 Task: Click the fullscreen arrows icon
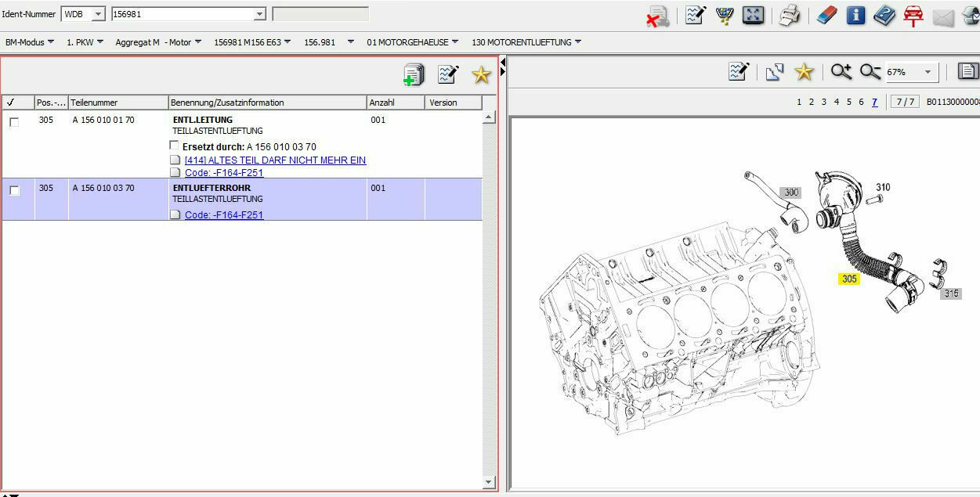tap(753, 15)
